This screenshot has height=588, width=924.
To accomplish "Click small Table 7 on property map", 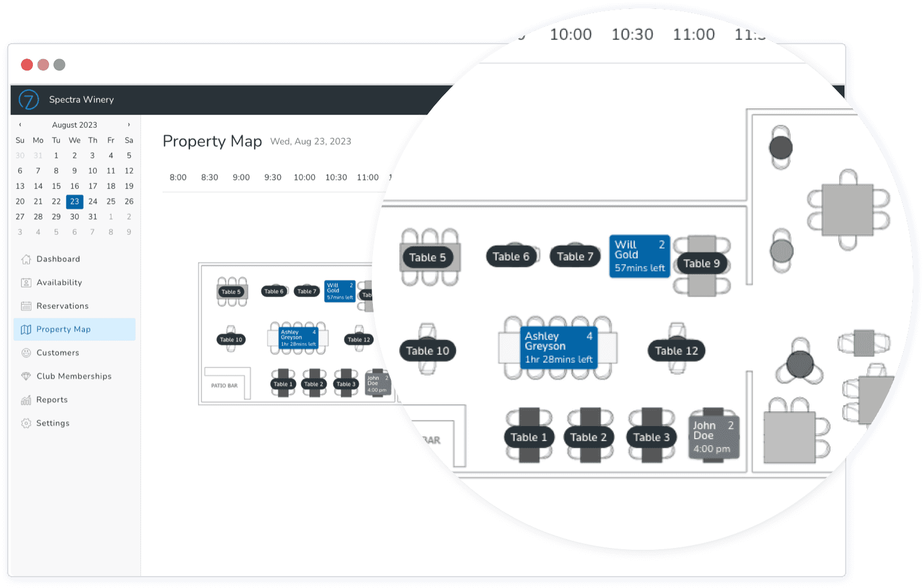I will 307,292.
